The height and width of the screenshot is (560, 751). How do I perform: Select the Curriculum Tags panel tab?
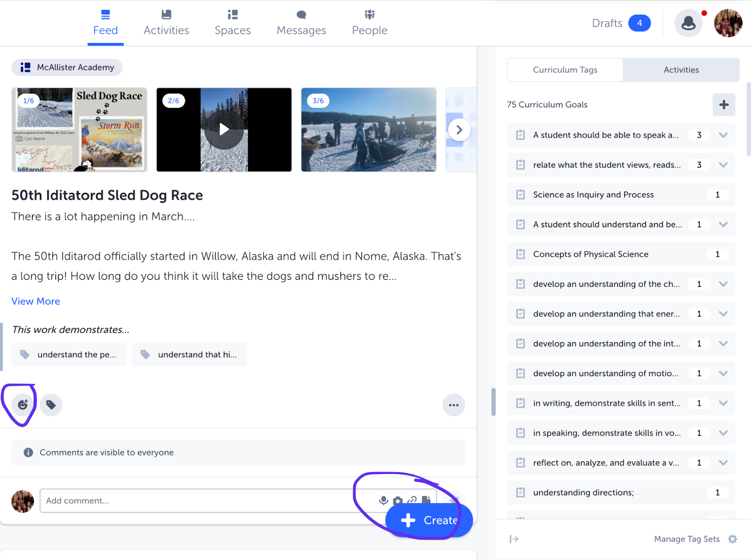point(565,70)
